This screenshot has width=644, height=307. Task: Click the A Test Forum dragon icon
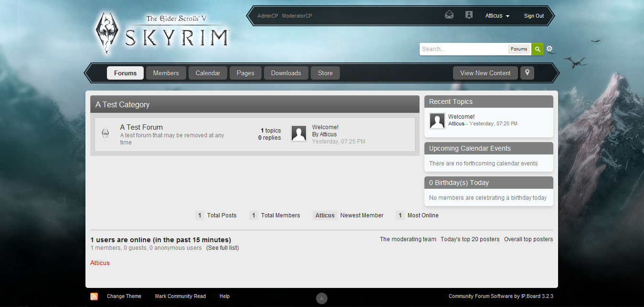[105, 134]
